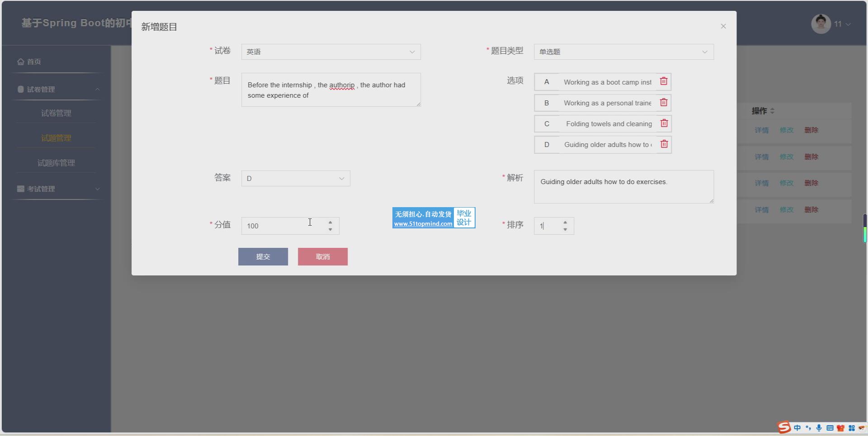
Task: Increase 分值 with the up arrow
Action: (330, 223)
